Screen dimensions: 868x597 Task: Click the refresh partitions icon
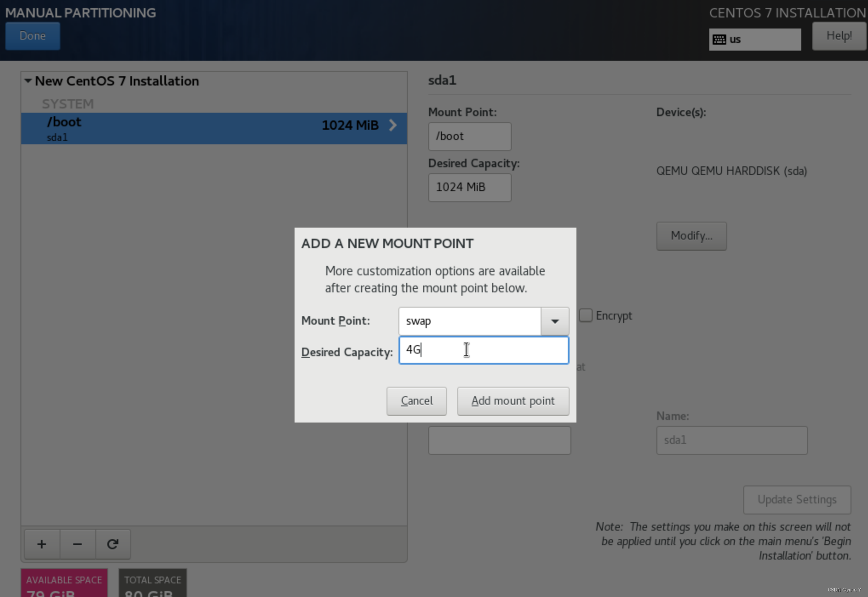click(112, 543)
